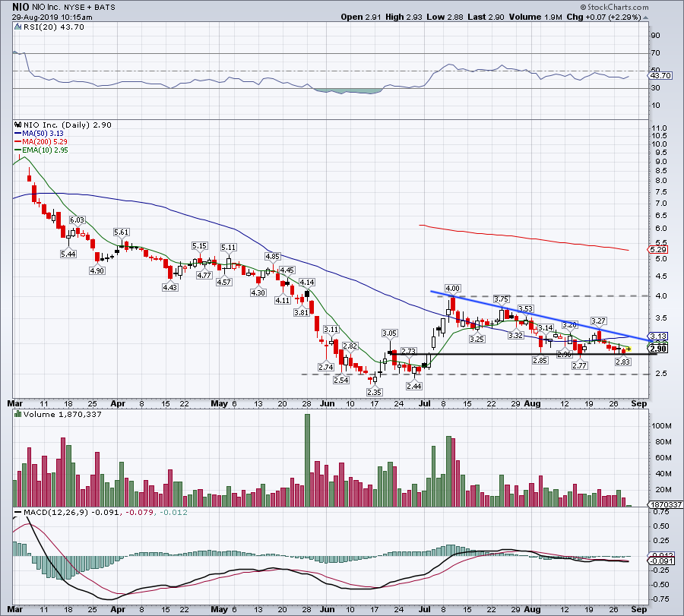The height and width of the screenshot is (616, 684).
Task: Click the 'MA(200) 5.29' legend text
Action: tap(45, 142)
